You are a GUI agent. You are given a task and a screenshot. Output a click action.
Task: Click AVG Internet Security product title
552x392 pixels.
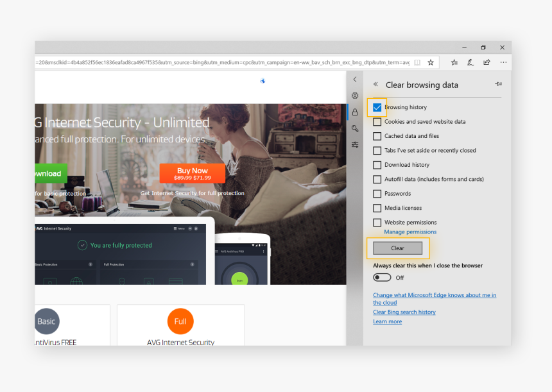(180, 342)
